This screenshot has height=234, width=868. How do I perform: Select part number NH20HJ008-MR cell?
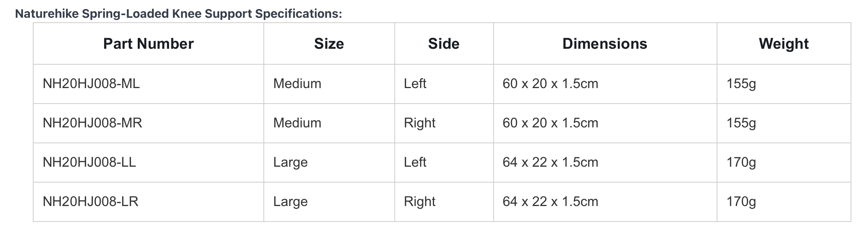[x=148, y=123]
